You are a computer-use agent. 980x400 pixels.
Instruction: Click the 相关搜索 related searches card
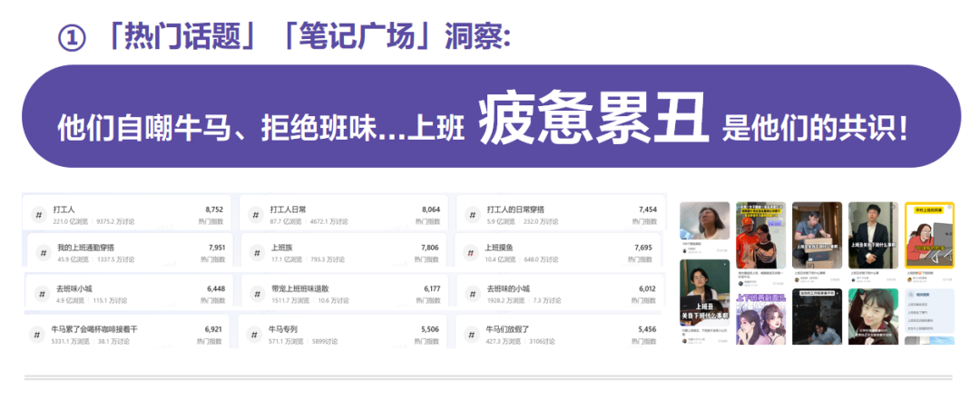tap(929, 310)
